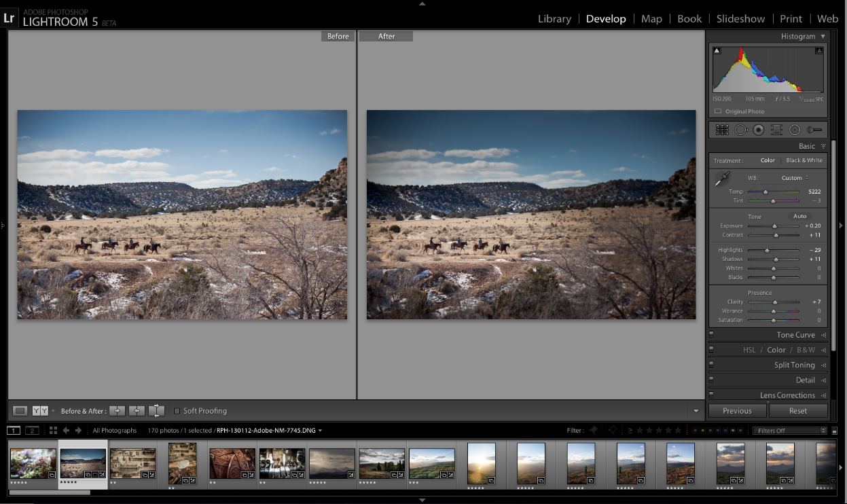The height and width of the screenshot is (504, 847).
Task: Toggle Lens Corrections panel on/off switch
Action: coord(711,395)
